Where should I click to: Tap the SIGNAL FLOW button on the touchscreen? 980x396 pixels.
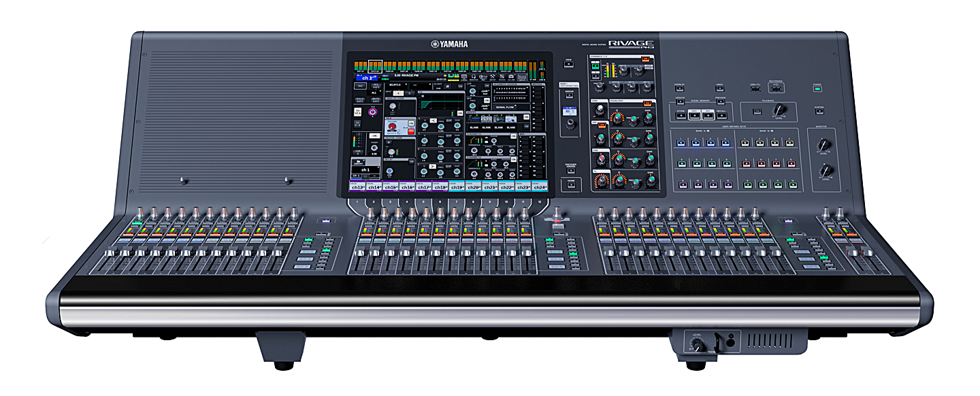pyautogui.click(x=504, y=107)
